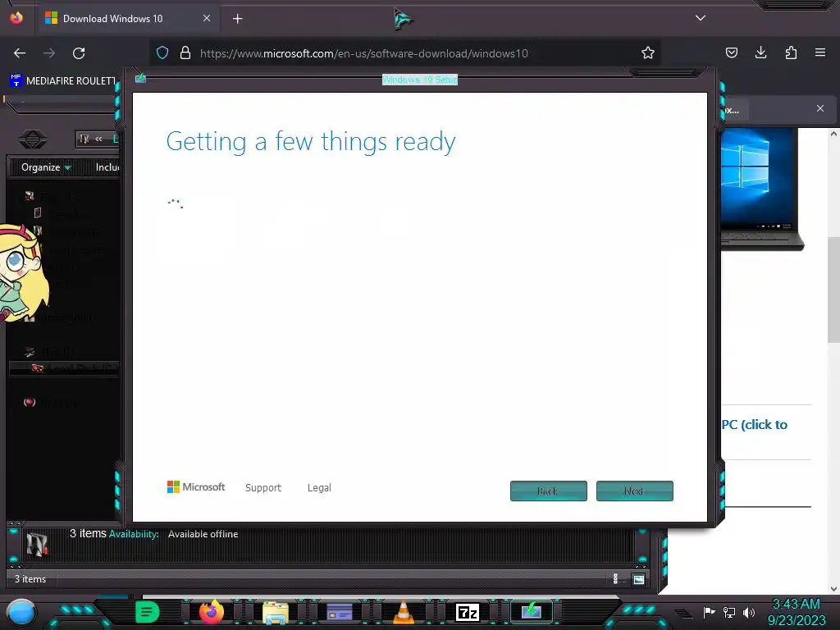This screenshot has width=840, height=630.
Task: Click the browser page vertical scrollbar
Action: 833,290
